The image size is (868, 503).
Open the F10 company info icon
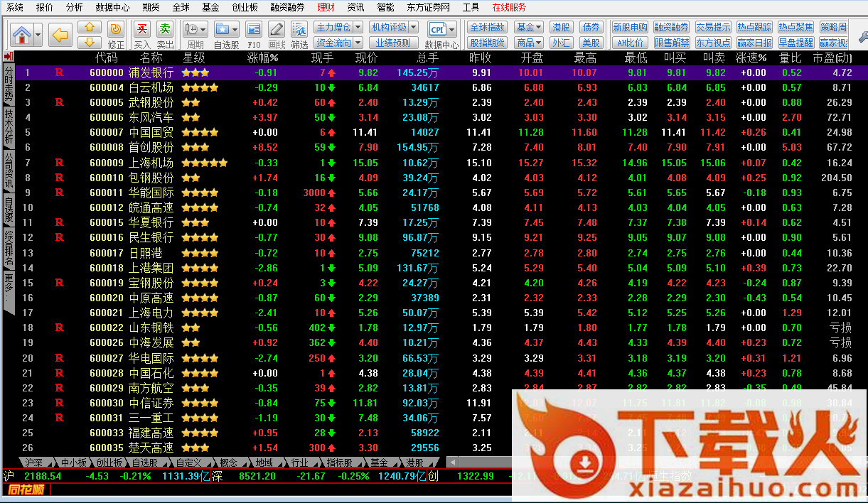[x=254, y=29]
